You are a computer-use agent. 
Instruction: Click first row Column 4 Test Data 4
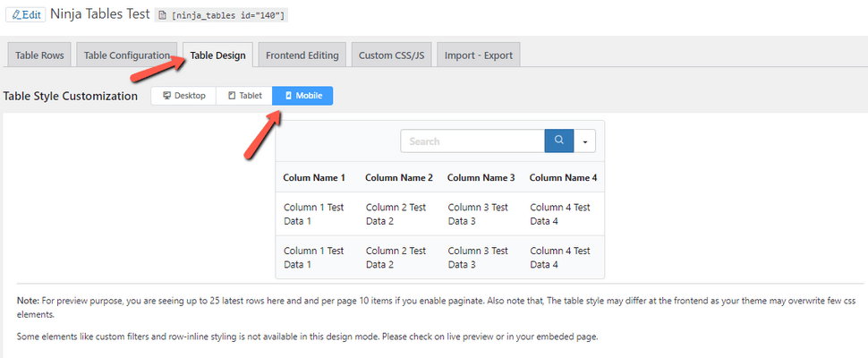pos(560,214)
